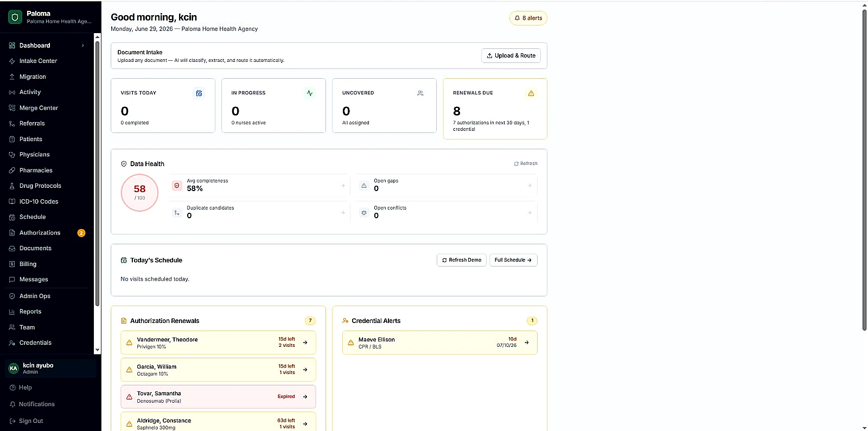The width and height of the screenshot is (868, 431).
Task: Open Garcia, William renewal arrow
Action: pos(305,370)
